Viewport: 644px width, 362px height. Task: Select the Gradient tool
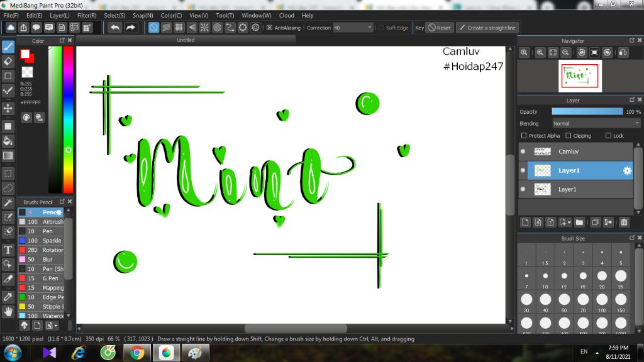coord(8,156)
